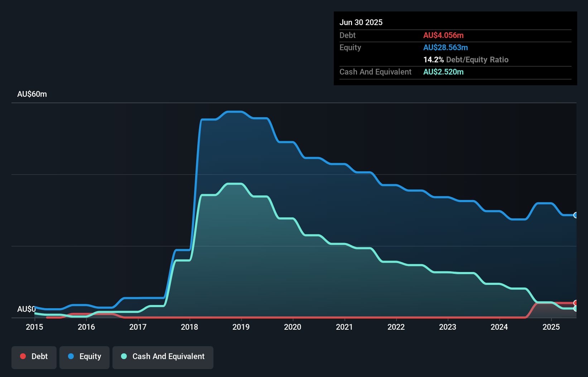
Task: Select the Debt line endpoint marker on chart
Action: pos(575,302)
